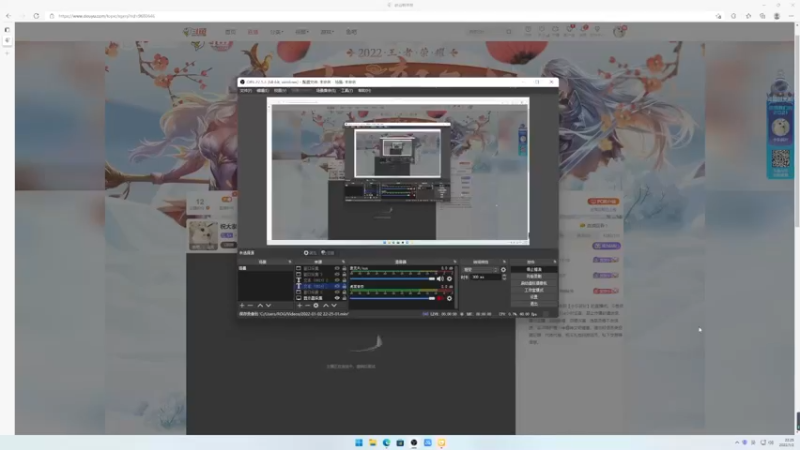
Task: Click the search magnifier icon on Douyu
Action: pyautogui.click(x=509, y=32)
